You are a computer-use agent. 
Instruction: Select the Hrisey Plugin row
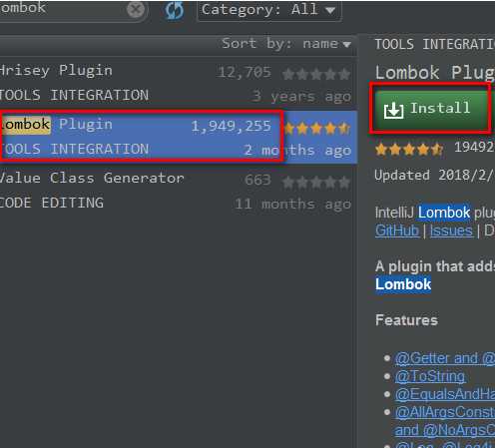tap(179, 83)
